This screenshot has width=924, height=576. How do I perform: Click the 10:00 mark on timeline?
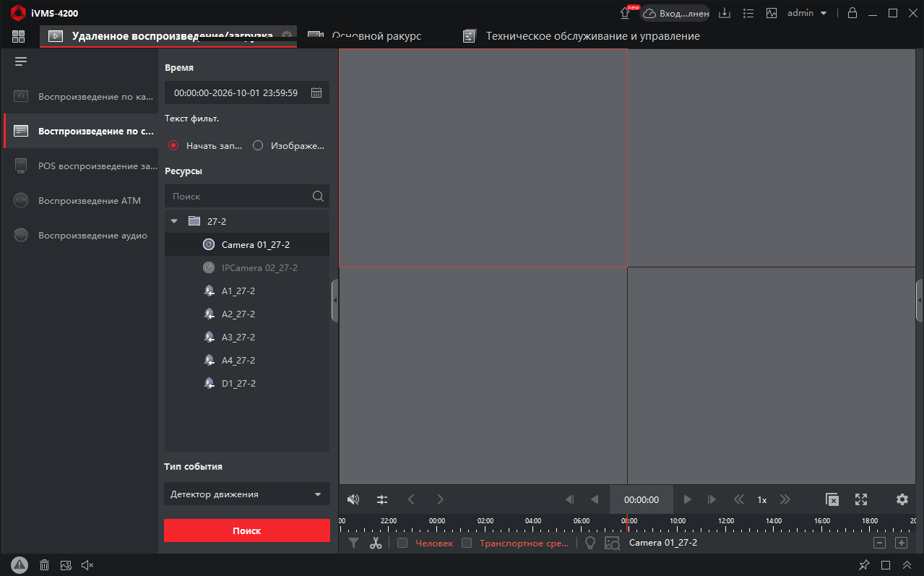tap(678, 520)
